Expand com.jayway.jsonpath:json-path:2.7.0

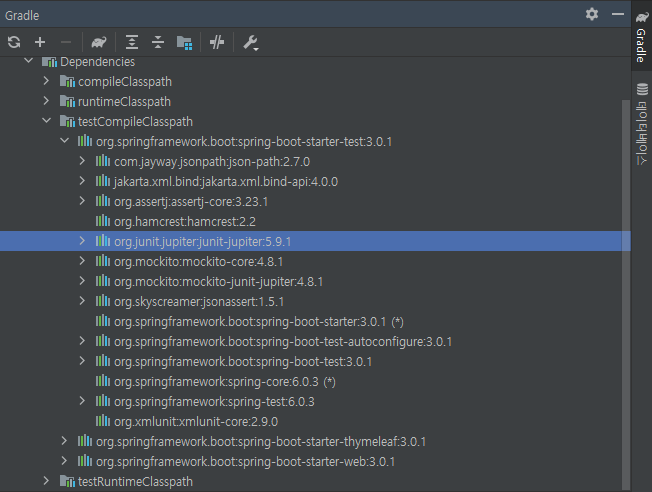click(82, 161)
